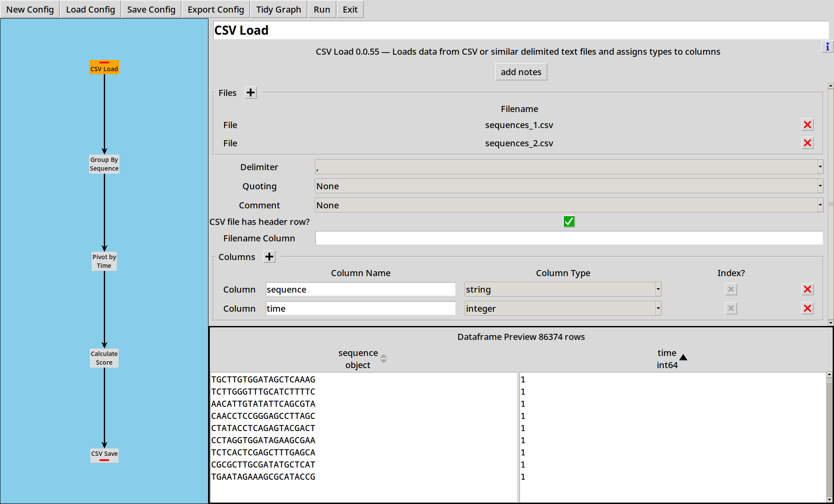Select preview row TCTCACTCGAGCTTTGAGCA
This screenshot has width=834, height=504.
pyautogui.click(x=263, y=452)
